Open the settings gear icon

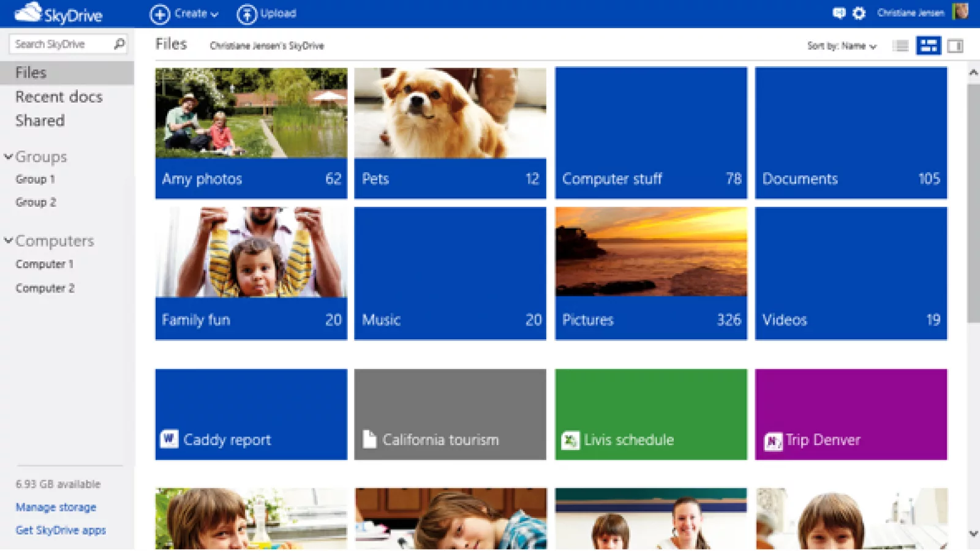(859, 13)
